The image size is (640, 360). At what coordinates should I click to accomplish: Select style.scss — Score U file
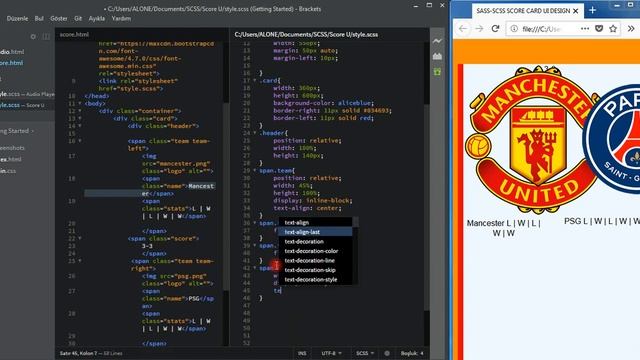point(22,105)
